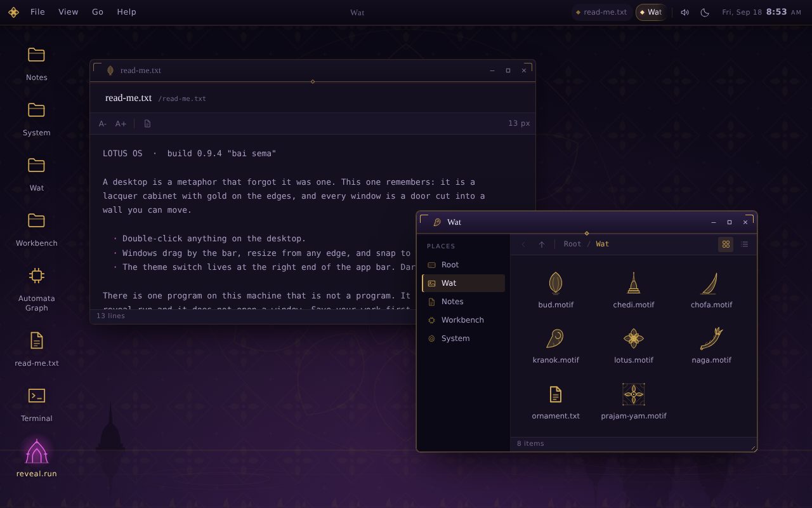This screenshot has height=508, width=812.
Task: Open the Wat desktop folder icon
Action: pyautogui.click(x=36, y=174)
